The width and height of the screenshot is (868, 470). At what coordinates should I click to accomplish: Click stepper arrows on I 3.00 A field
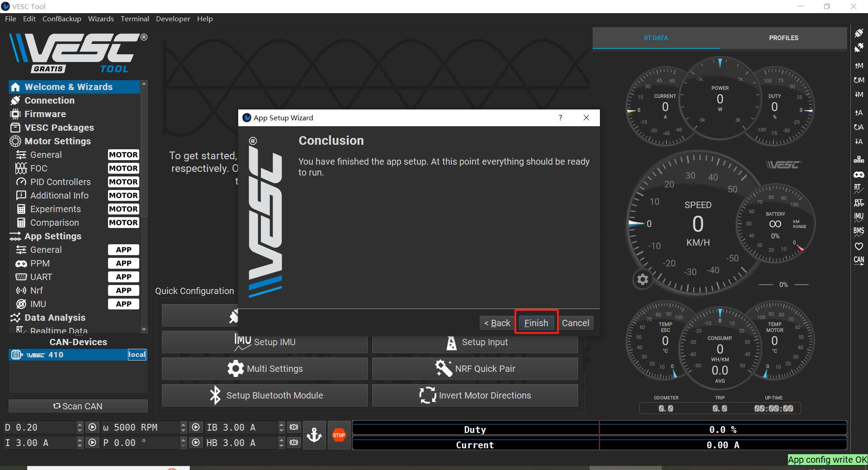(x=80, y=443)
